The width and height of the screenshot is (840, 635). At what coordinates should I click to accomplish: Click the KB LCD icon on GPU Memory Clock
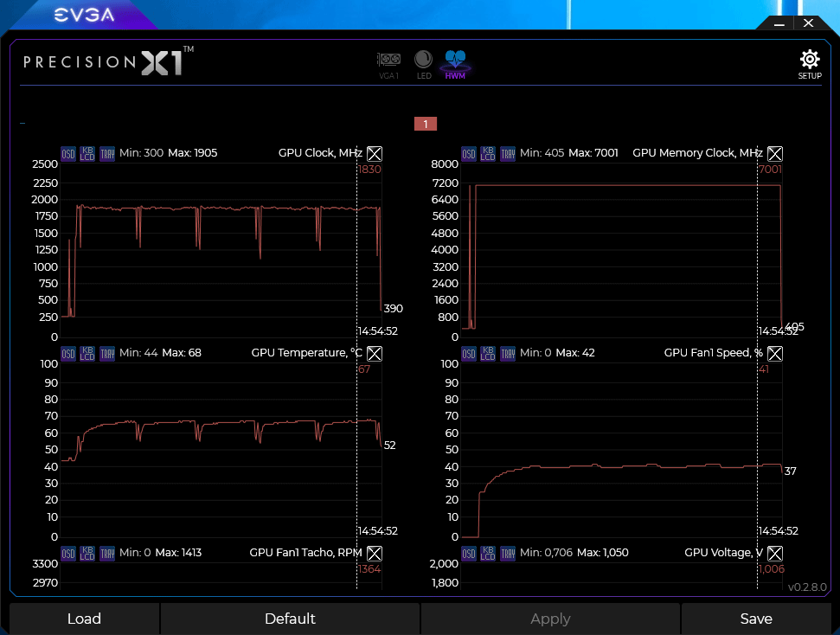(488, 153)
